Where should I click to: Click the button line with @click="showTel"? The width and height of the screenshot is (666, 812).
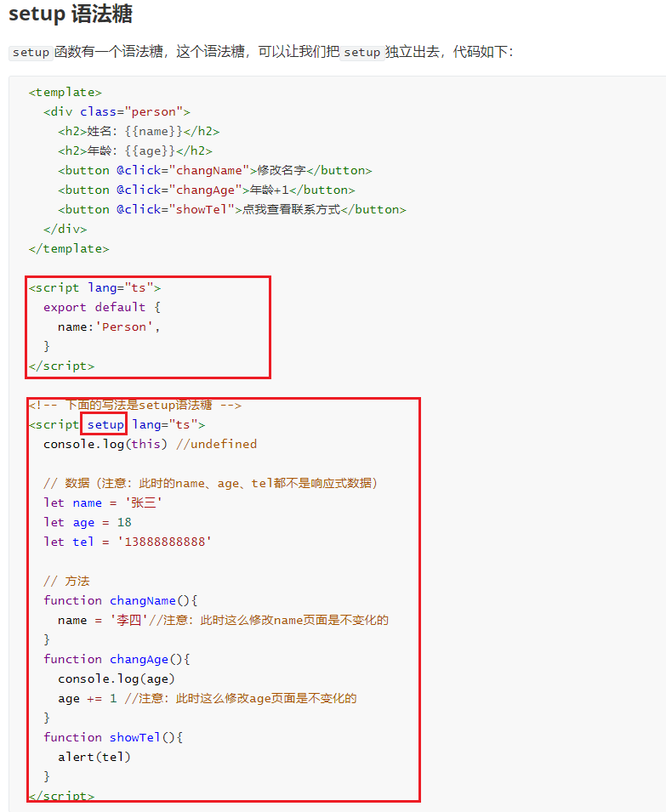[232, 210]
